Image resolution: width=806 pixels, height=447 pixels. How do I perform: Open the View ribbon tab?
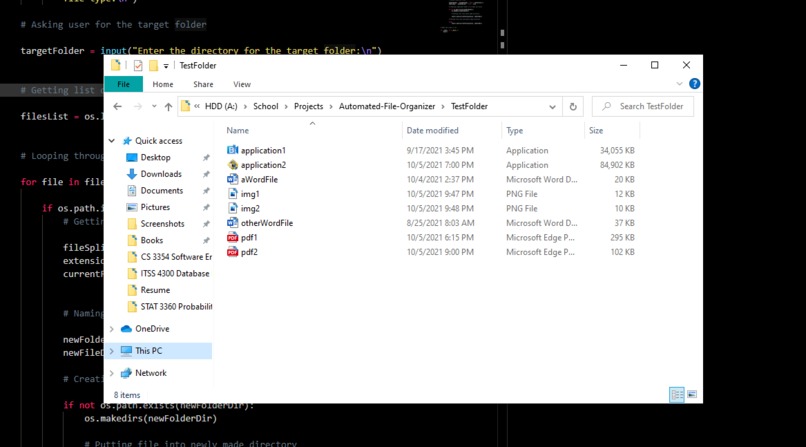[x=242, y=84]
